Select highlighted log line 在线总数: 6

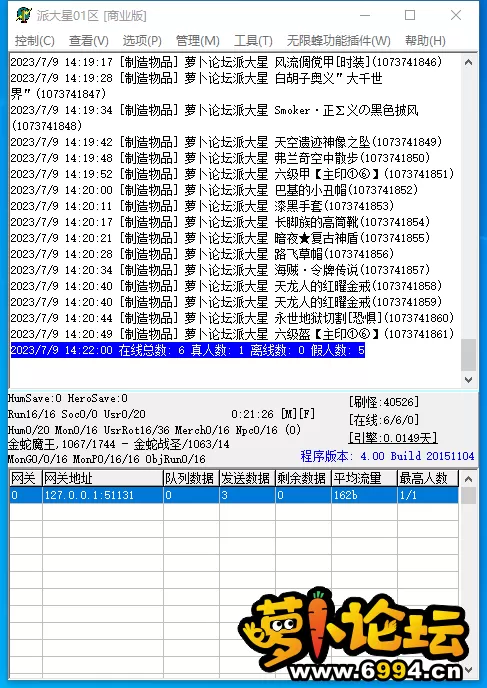(188, 350)
